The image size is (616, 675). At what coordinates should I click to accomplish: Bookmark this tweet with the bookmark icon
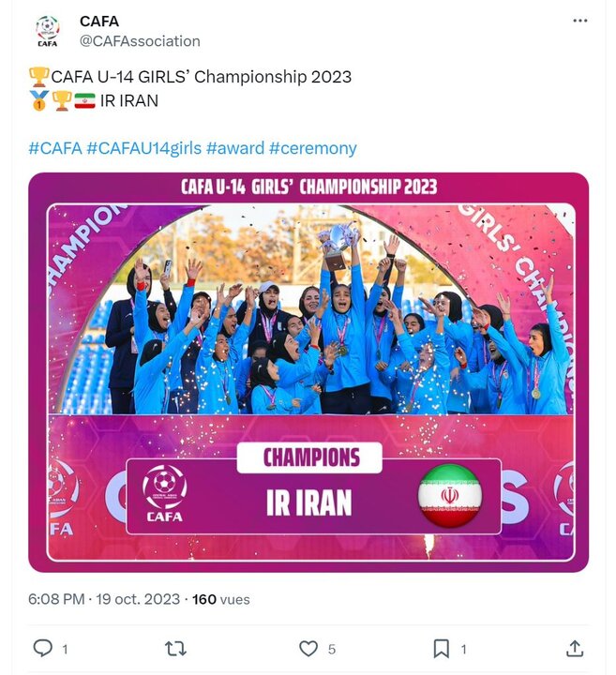point(442,648)
